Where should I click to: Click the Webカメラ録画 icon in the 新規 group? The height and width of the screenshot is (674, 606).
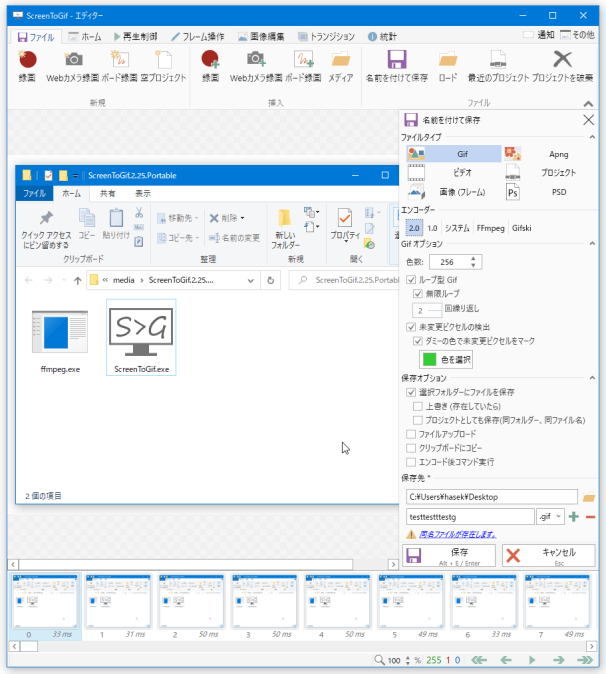pyautogui.click(x=73, y=60)
